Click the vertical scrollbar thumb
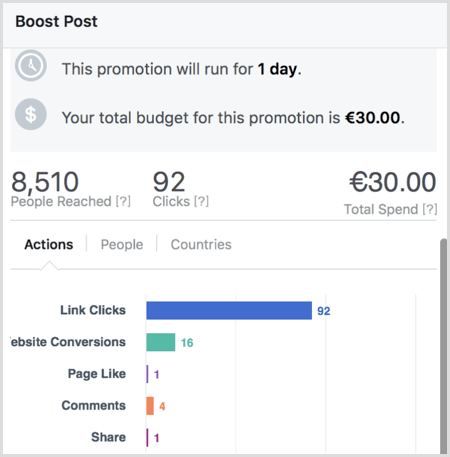This screenshot has height=457, width=450. (443, 346)
